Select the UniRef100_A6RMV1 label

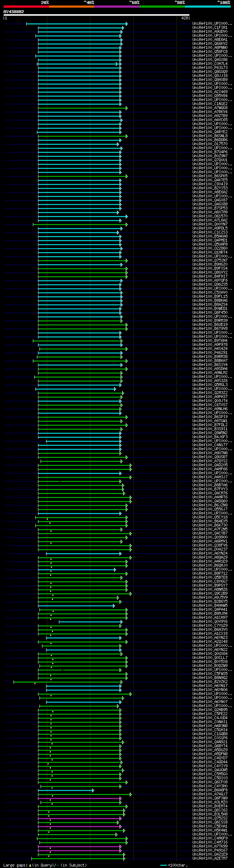click(x=210, y=541)
